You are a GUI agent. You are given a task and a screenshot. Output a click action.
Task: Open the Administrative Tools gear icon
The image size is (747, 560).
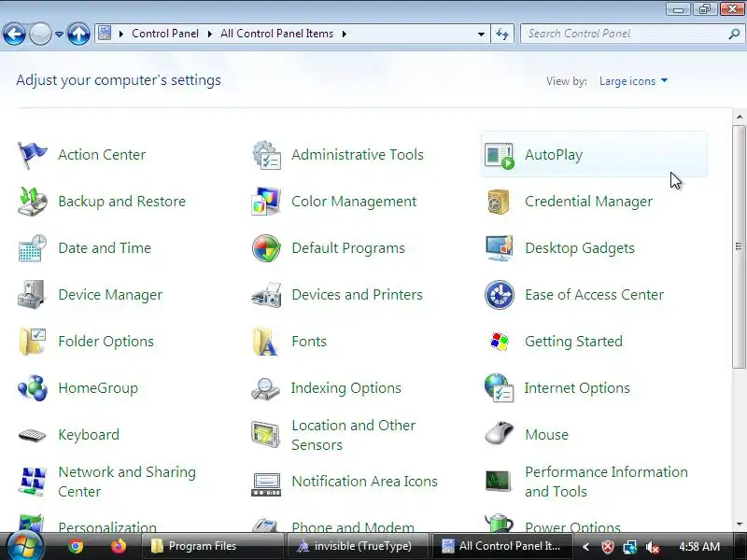266,155
